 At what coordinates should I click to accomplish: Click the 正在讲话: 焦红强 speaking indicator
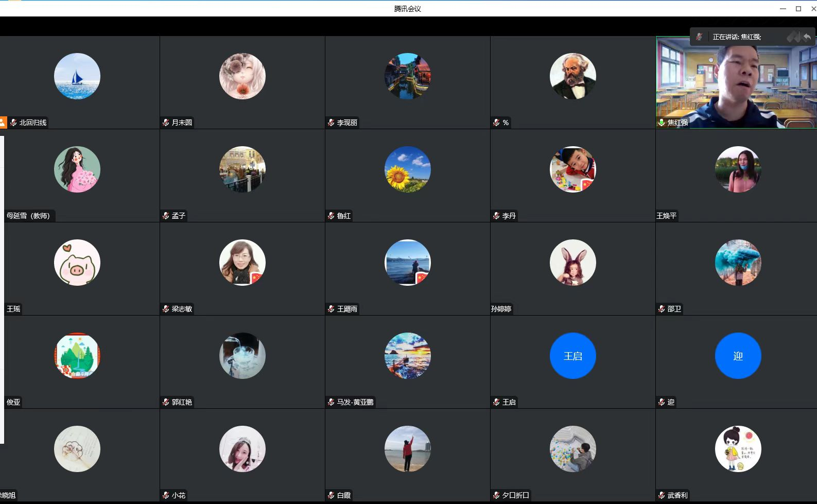[737, 37]
